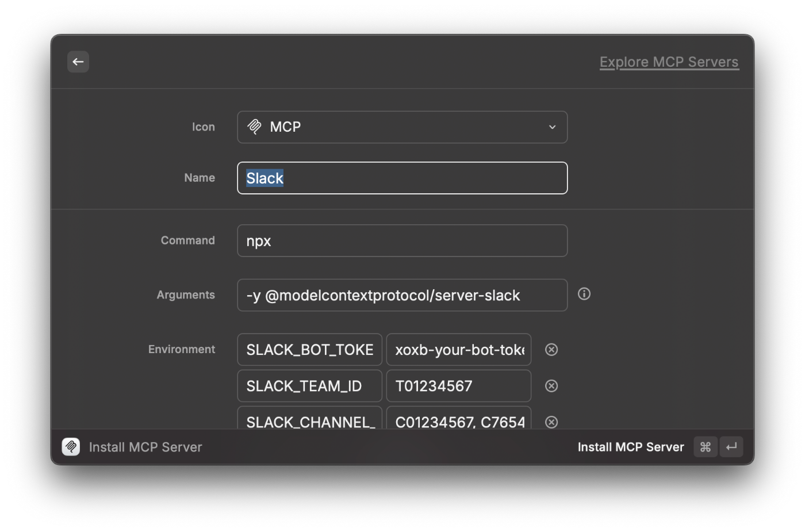Open the Icon dropdown showing MCP
This screenshot has height=532, width=805.
click(x=402, y=127)
